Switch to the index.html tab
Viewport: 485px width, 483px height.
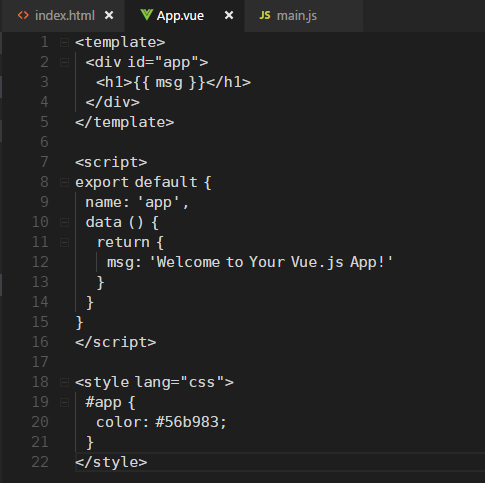(63, 16)
